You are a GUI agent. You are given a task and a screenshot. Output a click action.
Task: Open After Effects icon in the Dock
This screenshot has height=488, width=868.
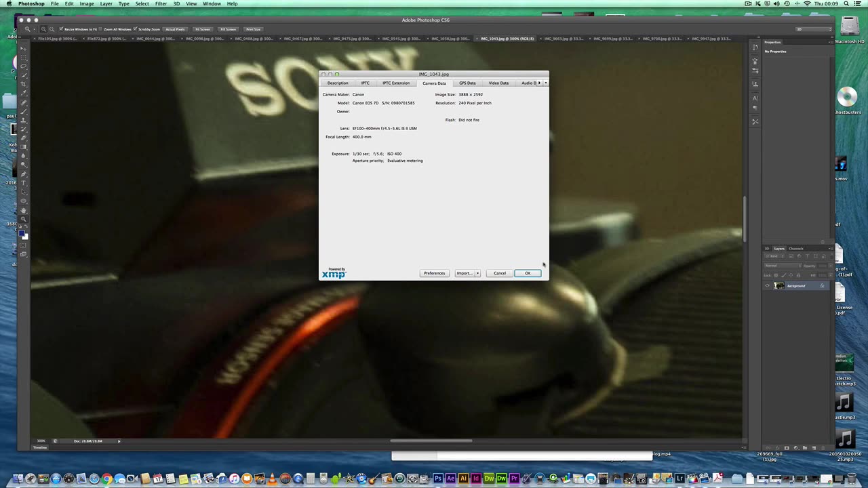(450, 479)
